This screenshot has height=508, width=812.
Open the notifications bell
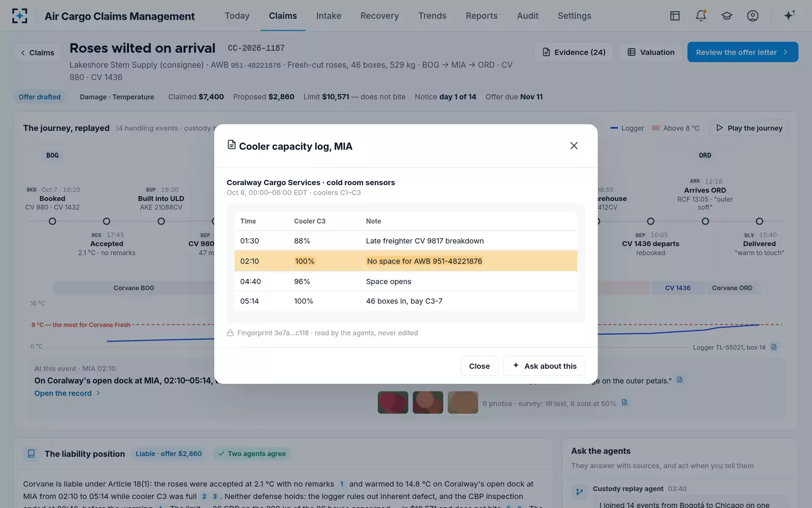[x=701, y=16]
